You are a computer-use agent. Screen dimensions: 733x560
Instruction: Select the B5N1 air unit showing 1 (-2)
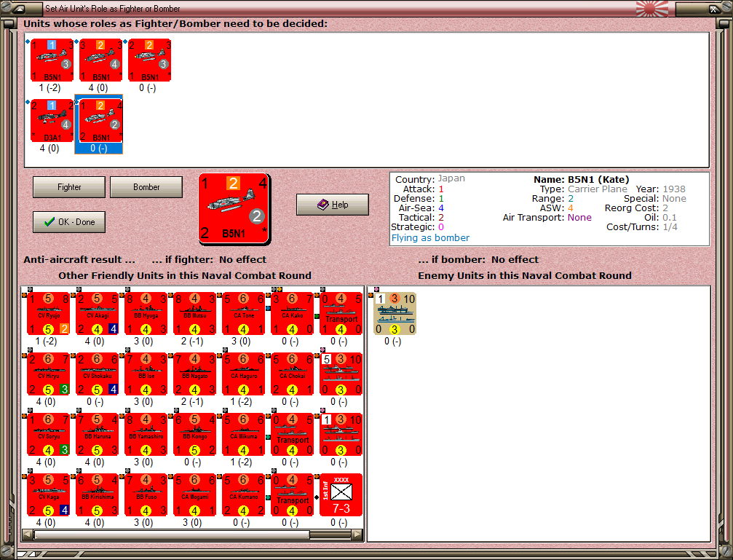point(52,60)
